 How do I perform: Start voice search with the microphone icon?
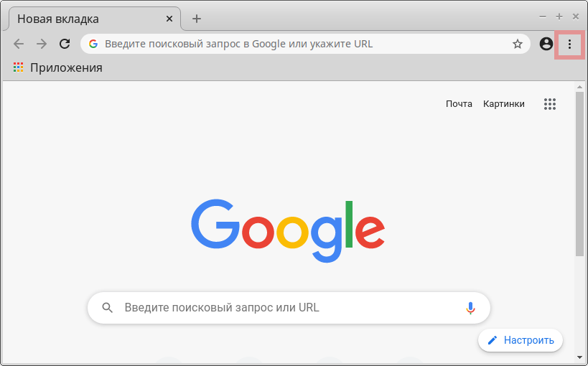(x=470, y=308)
